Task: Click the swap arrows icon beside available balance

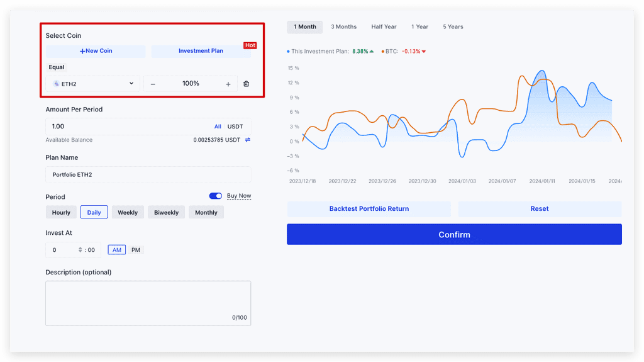Action: [248, 140]
